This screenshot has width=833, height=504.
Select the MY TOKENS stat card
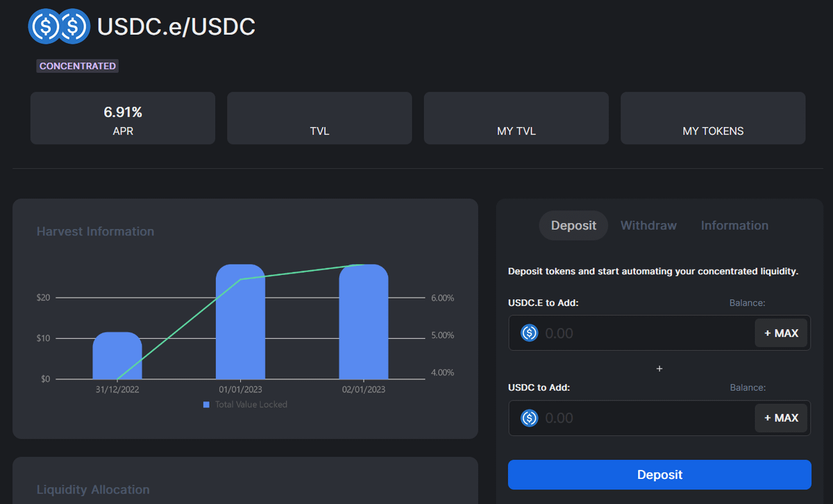click(x=713, y=119)
